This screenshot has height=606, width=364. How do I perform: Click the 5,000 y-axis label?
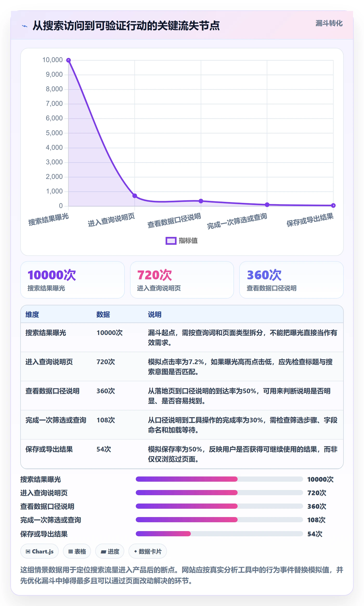point(54,133)
